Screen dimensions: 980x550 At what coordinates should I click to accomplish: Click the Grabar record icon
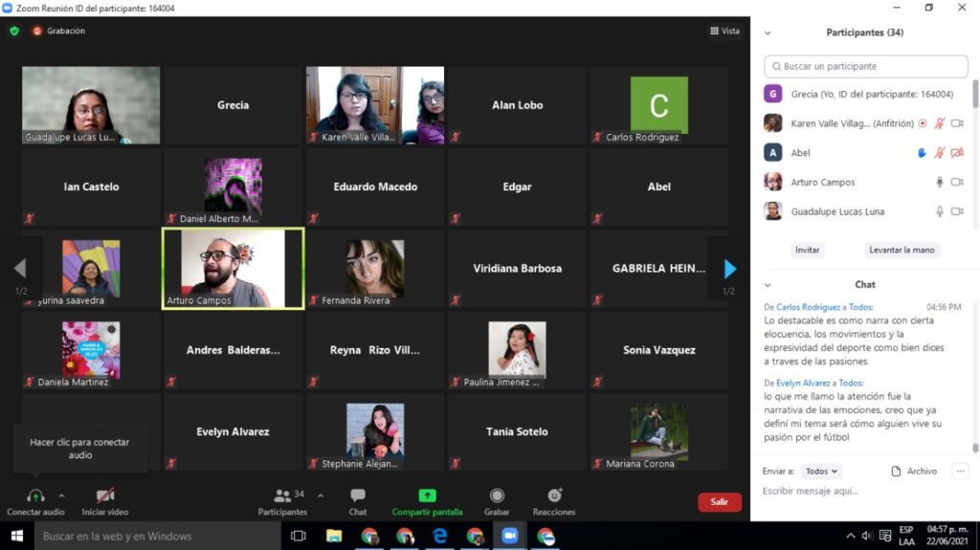[x=497, y=495]
